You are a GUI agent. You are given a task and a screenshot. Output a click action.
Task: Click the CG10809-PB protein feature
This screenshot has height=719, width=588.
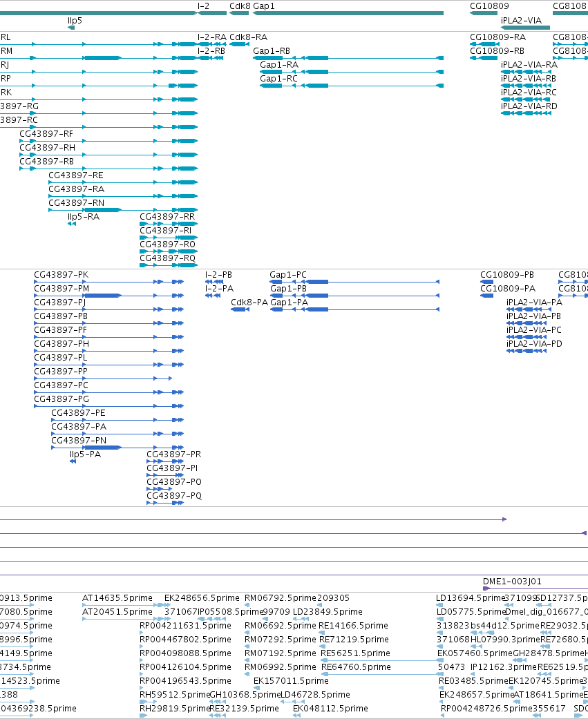coord(486,282)
